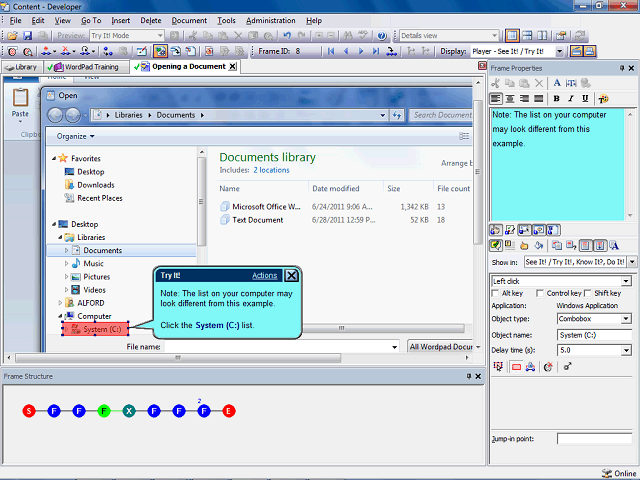Click the bubble pointer hand icon

(x=524, y=246)
